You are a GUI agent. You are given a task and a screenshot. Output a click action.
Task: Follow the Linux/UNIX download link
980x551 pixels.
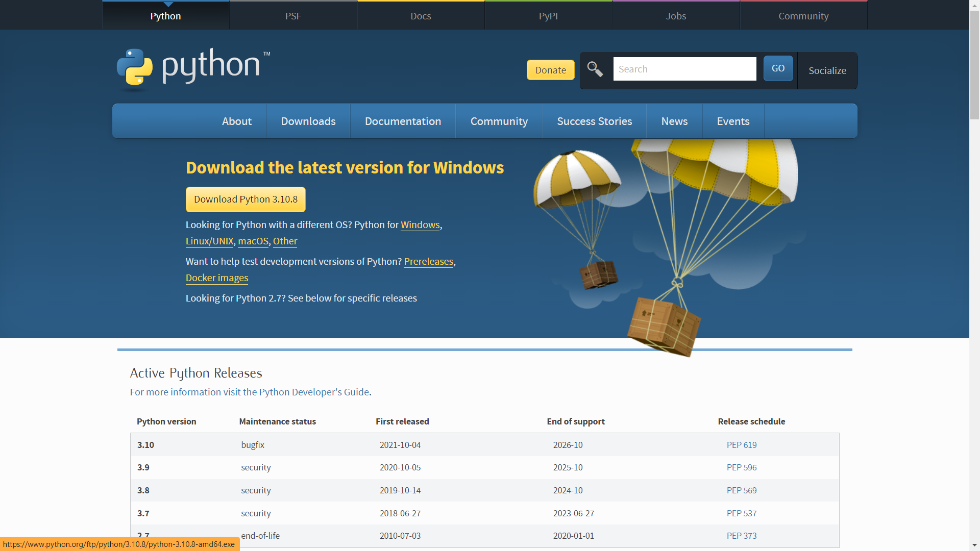[x=209, y=241]
